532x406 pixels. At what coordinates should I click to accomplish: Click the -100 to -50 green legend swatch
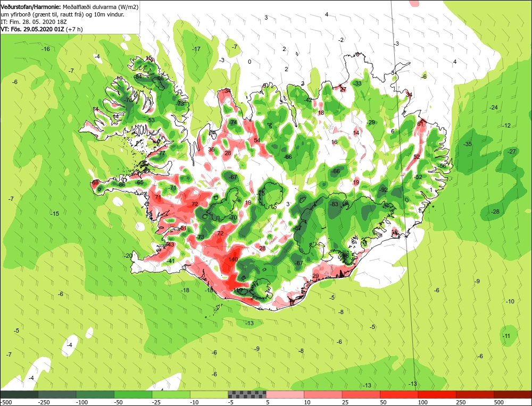tap(95, 394)
